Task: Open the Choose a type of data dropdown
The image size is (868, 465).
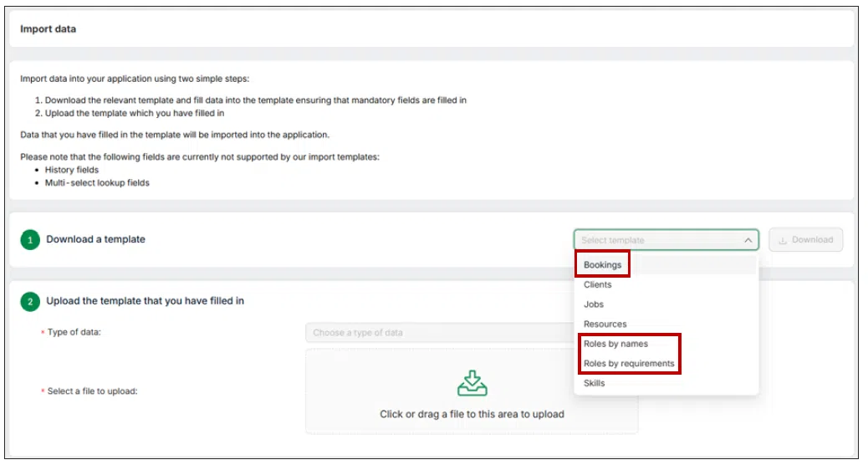Action: (440, 333)
